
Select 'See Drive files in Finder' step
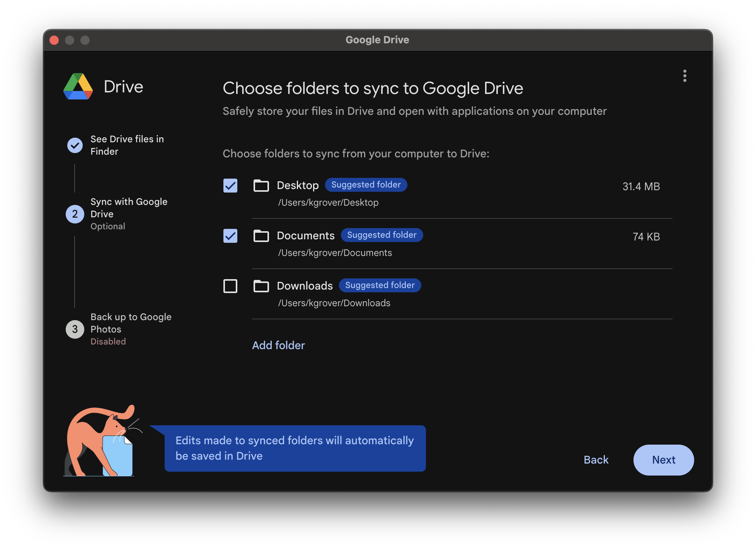pos(127,145)
